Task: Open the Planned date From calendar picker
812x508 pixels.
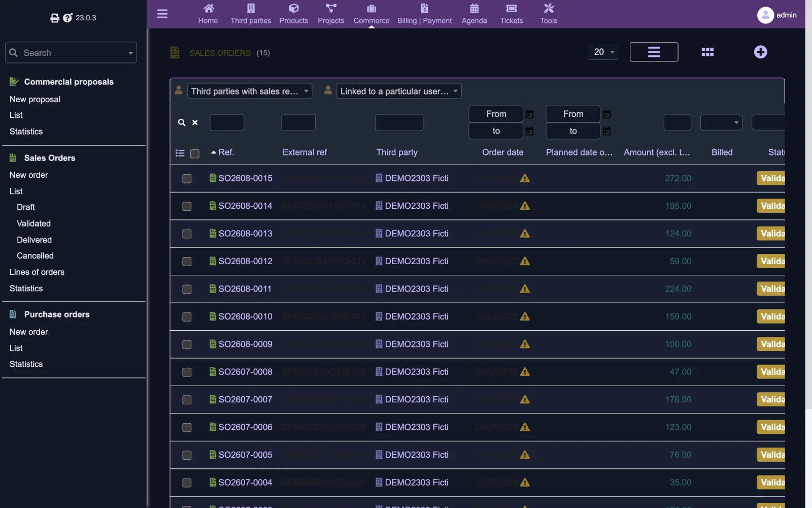Action: coord(606,114)
